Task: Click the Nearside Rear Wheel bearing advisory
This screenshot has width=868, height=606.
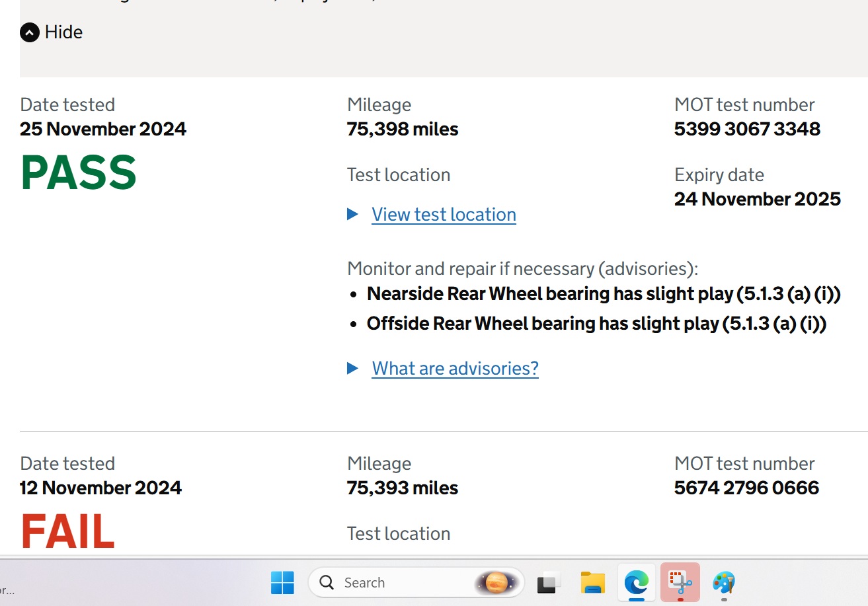Action: (x=603, y=293)
